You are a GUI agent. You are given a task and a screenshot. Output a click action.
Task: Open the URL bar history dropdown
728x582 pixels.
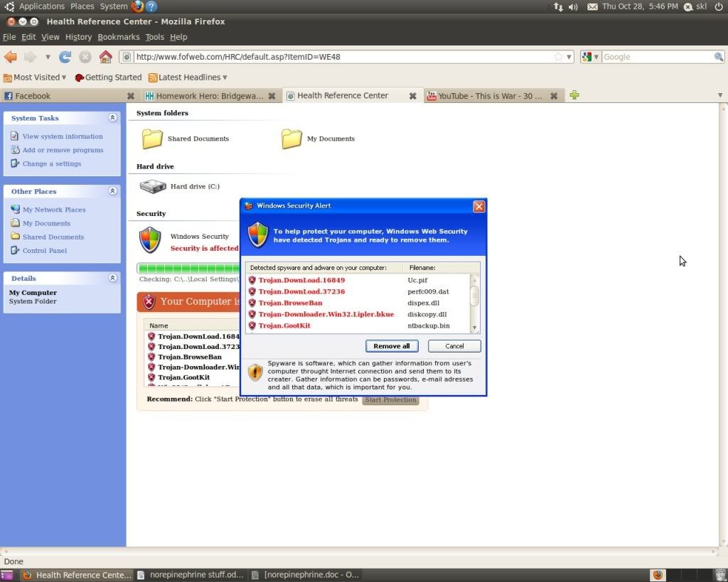pos(569,57)
